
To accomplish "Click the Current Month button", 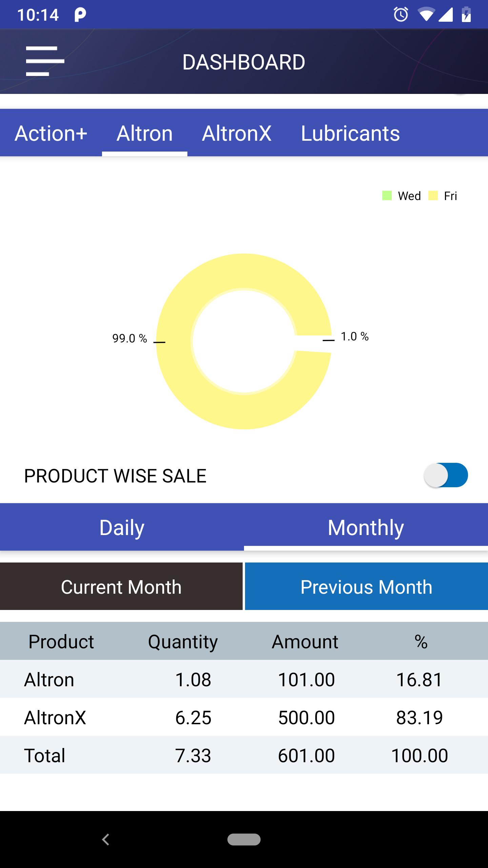I will (121, 587).
